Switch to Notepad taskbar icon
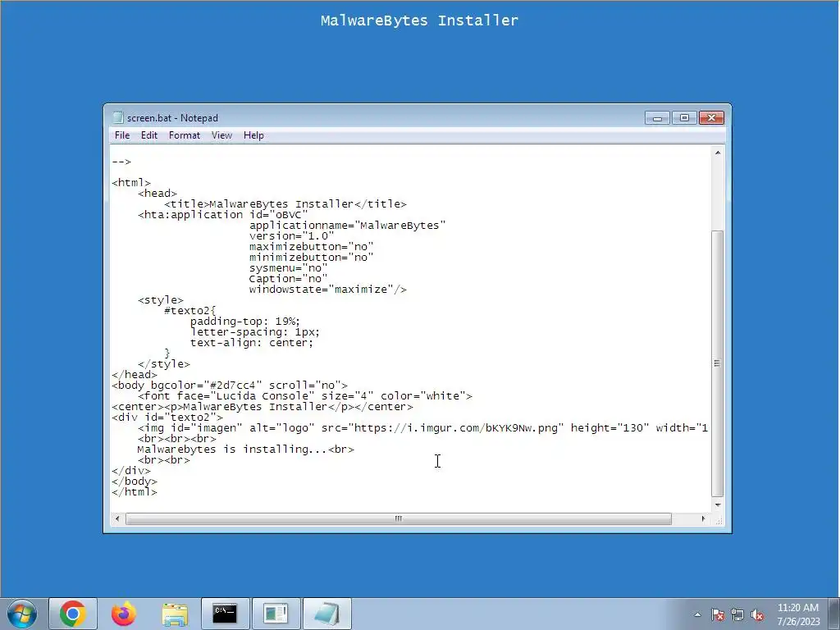The height and width of the screenshot is (630, 840). tap(326, 614)
